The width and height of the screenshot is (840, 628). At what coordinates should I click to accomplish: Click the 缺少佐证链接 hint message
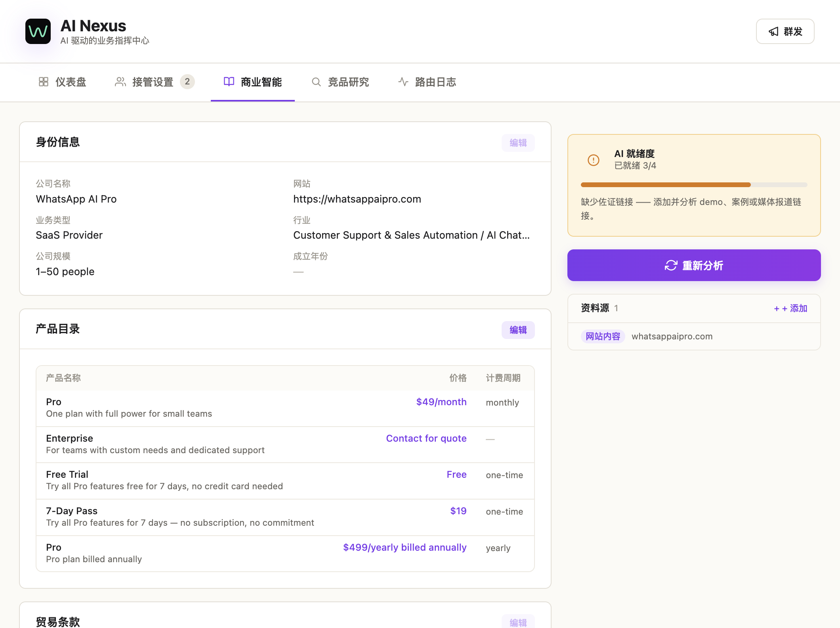(x=691, y=209)
